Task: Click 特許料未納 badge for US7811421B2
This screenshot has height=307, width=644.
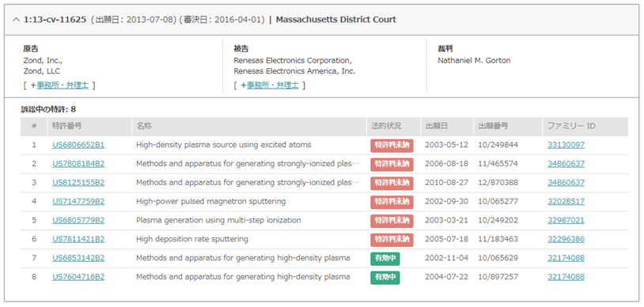Action: tap(392, 240)
